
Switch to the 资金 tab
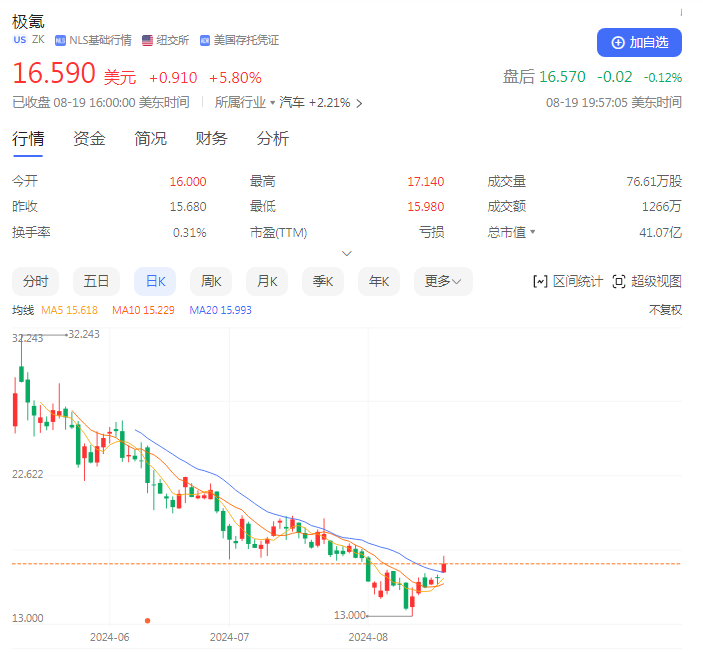coord(89,139)
